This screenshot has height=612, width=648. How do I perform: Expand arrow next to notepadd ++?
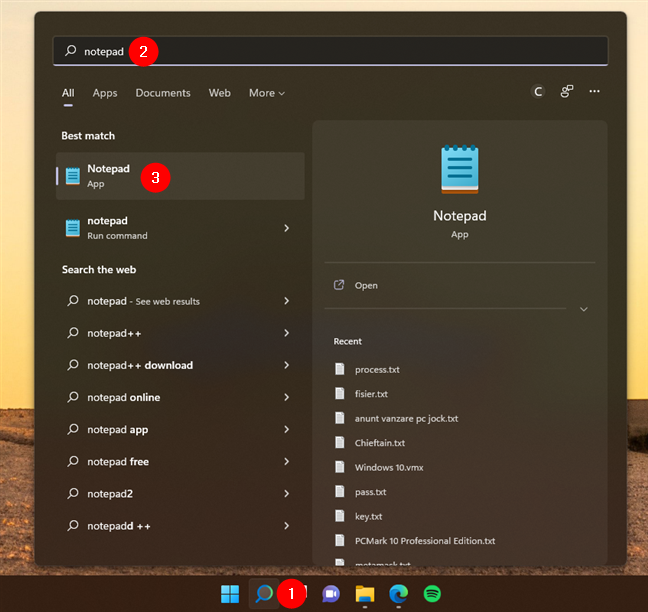286,526
